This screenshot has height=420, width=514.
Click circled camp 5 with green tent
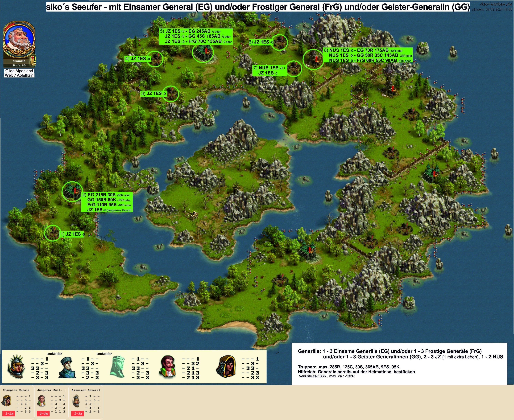click(x=203, y=52)
